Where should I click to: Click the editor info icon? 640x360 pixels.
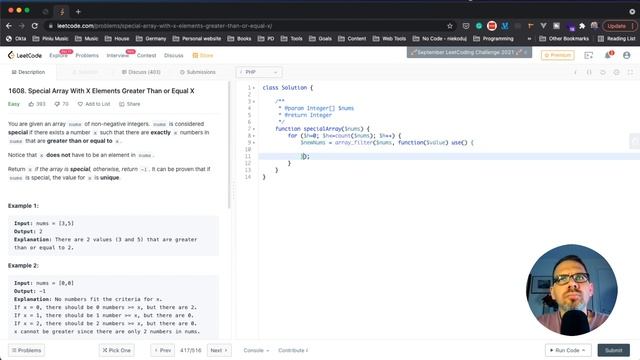click(x=575, y=72)
